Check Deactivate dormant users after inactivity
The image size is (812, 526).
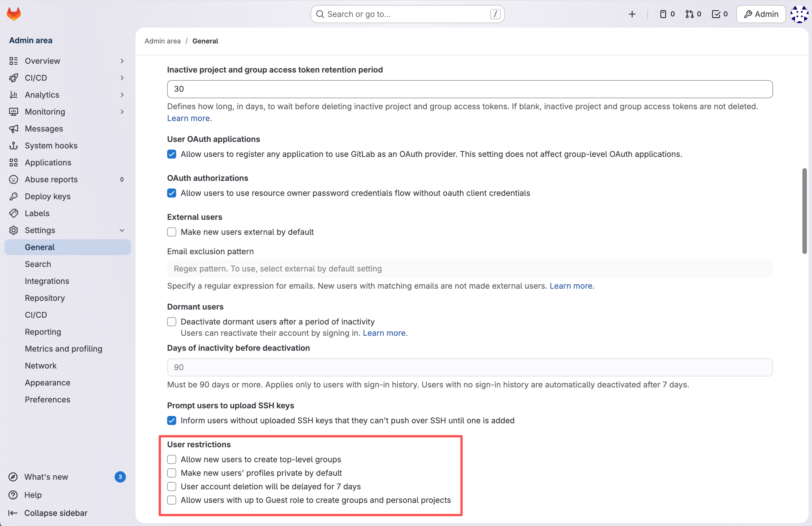tap(172, 321)
